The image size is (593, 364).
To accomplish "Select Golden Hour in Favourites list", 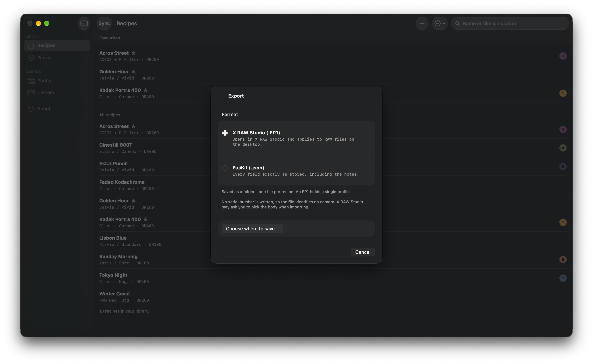I will tap(333, 75).
